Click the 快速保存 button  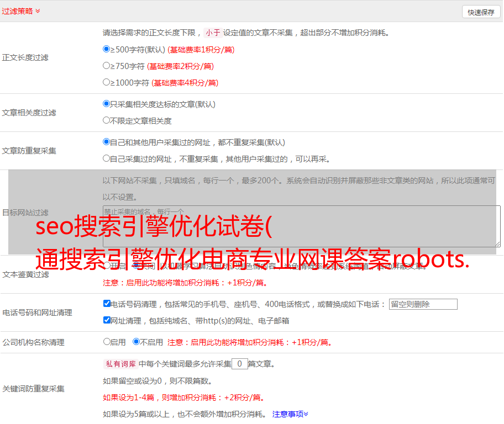click(481, 12)
